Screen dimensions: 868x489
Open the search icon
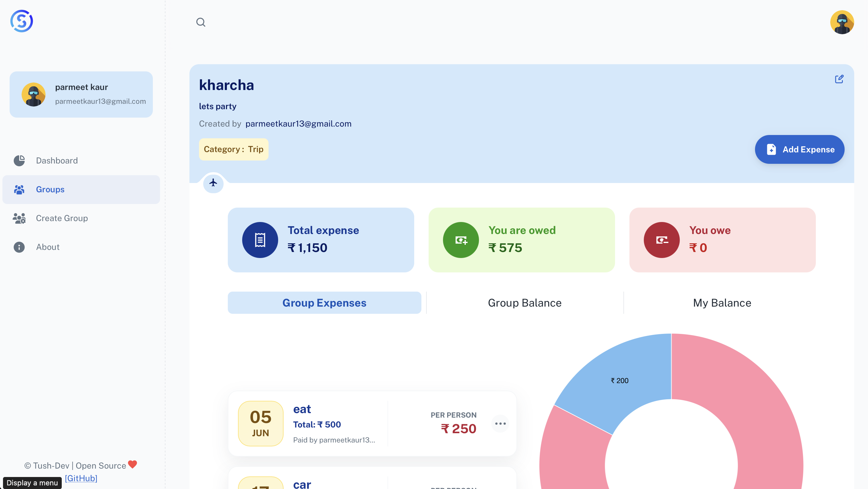[201, 22]
